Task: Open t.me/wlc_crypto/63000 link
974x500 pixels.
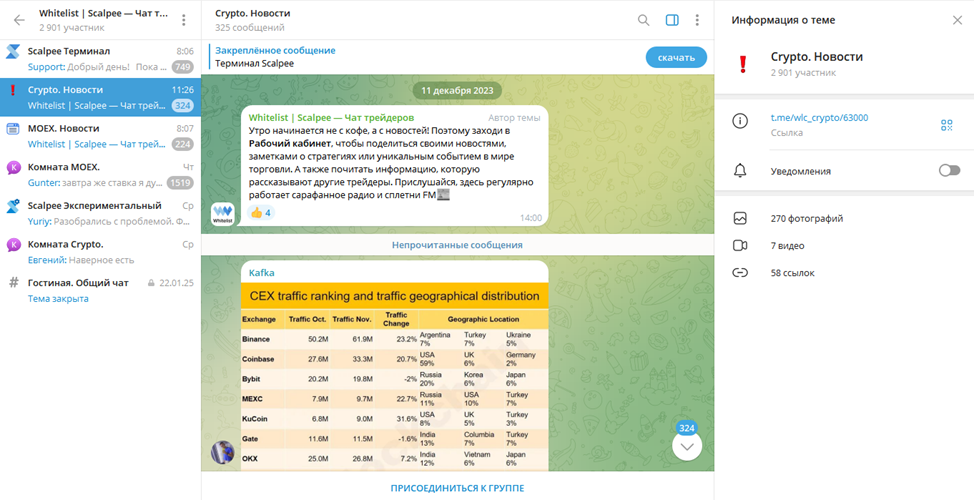Action: (819, 118)
